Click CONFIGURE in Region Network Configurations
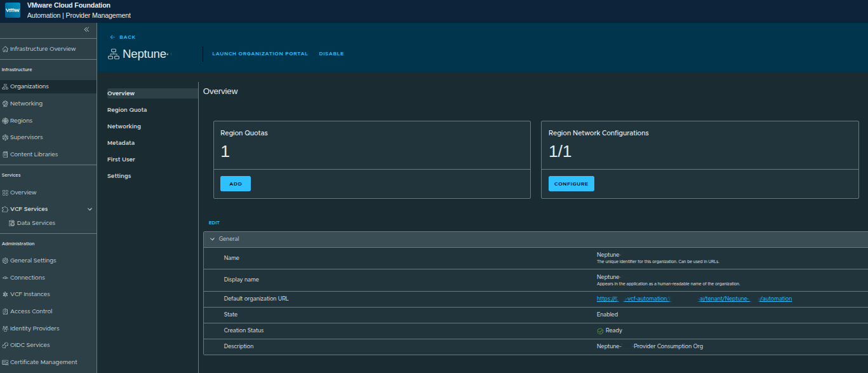Screen dimensions: 868x373 click(x=571, y=183)
